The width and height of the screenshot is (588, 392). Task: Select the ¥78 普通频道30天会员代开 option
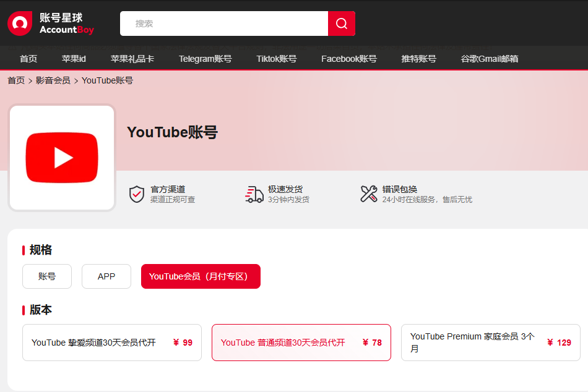301,343
